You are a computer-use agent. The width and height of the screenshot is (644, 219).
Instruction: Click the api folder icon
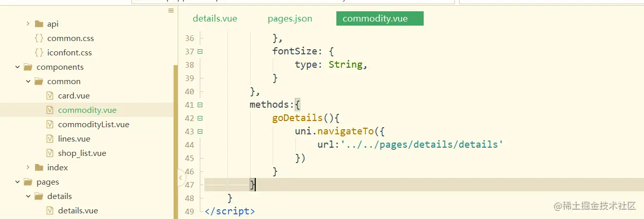coord(39,24)
